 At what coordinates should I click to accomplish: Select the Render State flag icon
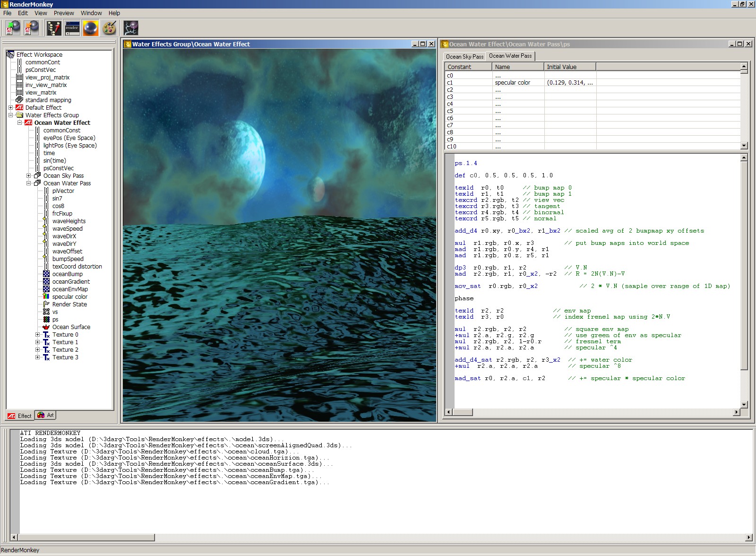click(46, 304)
